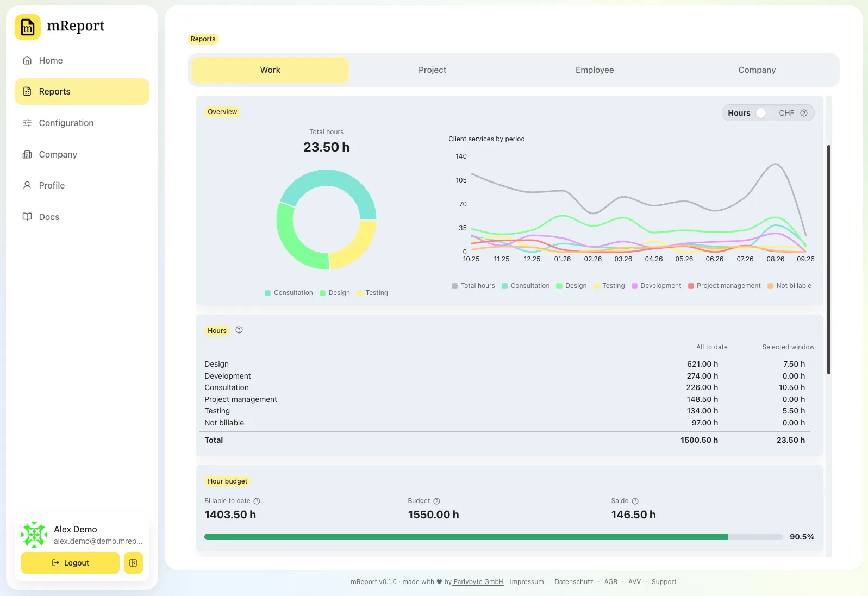Click the Billable to date help icon

coord(257,501)
